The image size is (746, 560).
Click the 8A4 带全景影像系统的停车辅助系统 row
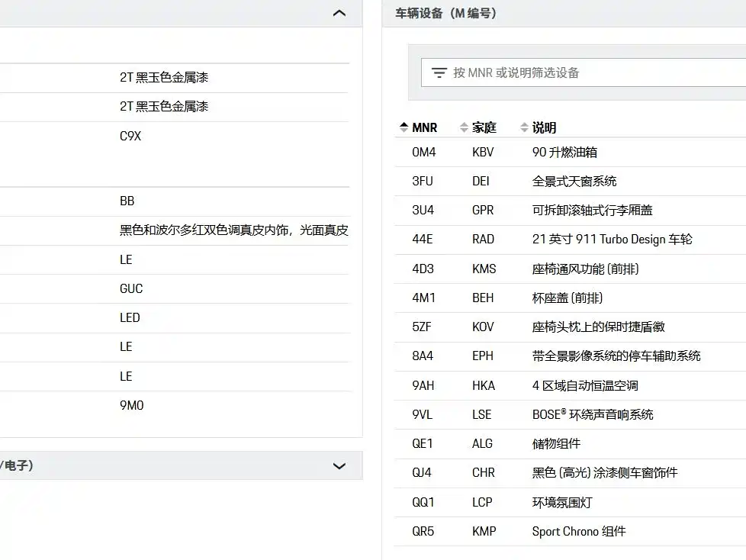[570, 356]
